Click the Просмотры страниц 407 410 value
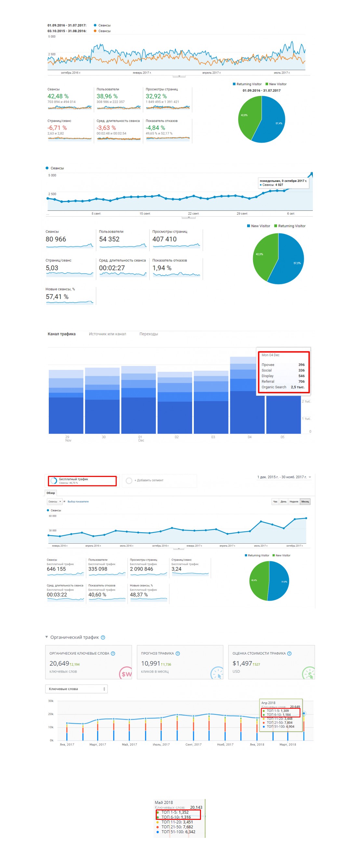The width and height of the screenshot is (359, 868). [164, 239]
